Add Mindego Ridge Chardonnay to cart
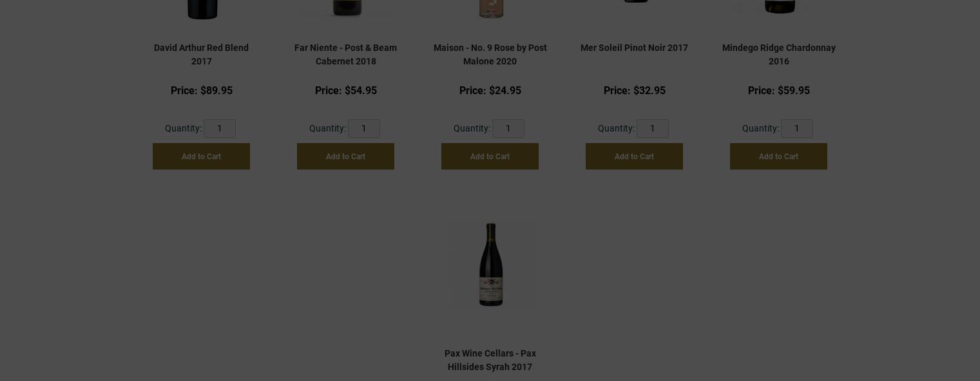 tap(778, 156)
